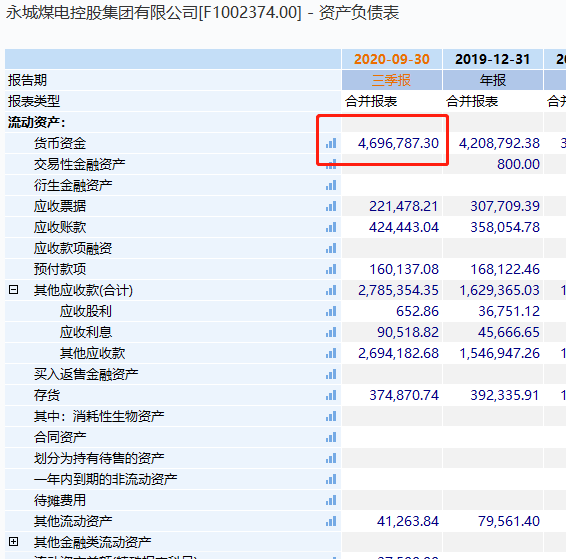The width and height of the screenshot is (566, 559).
Task: Click the 2,785,354.35 其他应收款 value
Action: click(x=398, y=290)
